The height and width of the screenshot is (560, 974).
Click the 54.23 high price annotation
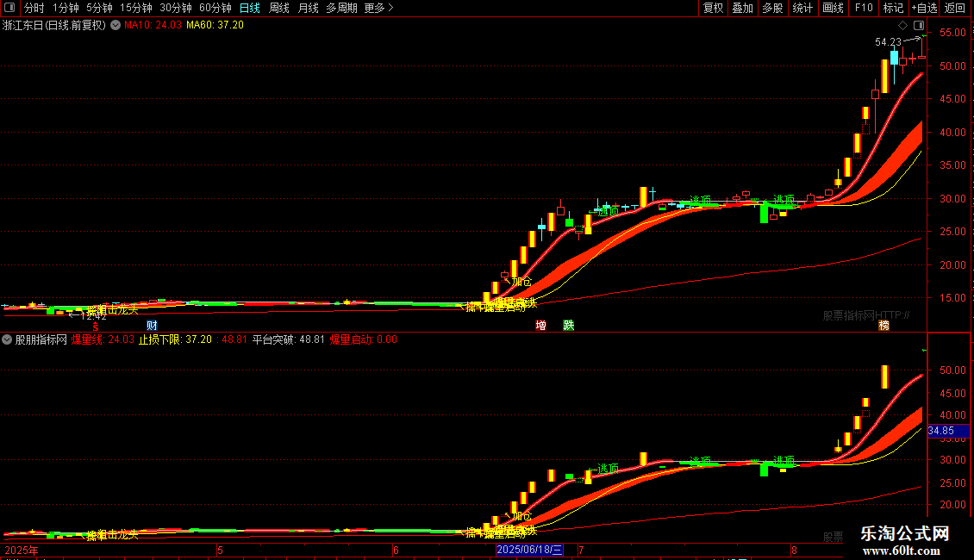pyautogui.click(x=888, y=42)
